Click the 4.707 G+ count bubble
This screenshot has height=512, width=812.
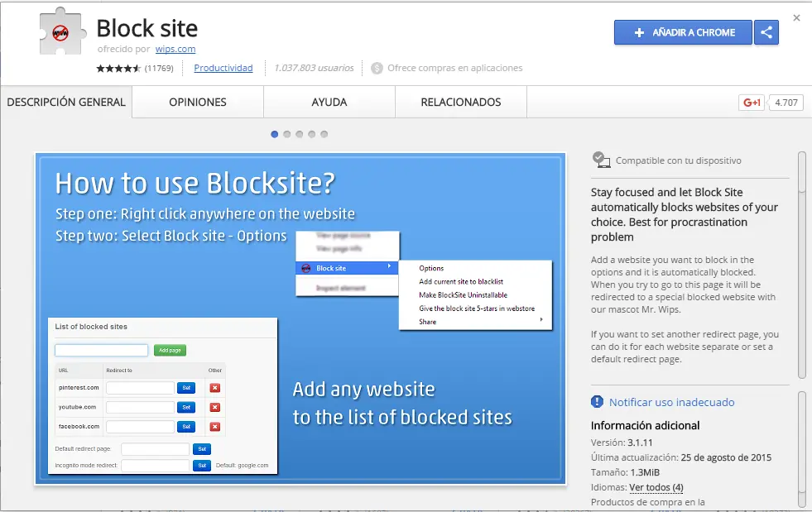(786, 103)
